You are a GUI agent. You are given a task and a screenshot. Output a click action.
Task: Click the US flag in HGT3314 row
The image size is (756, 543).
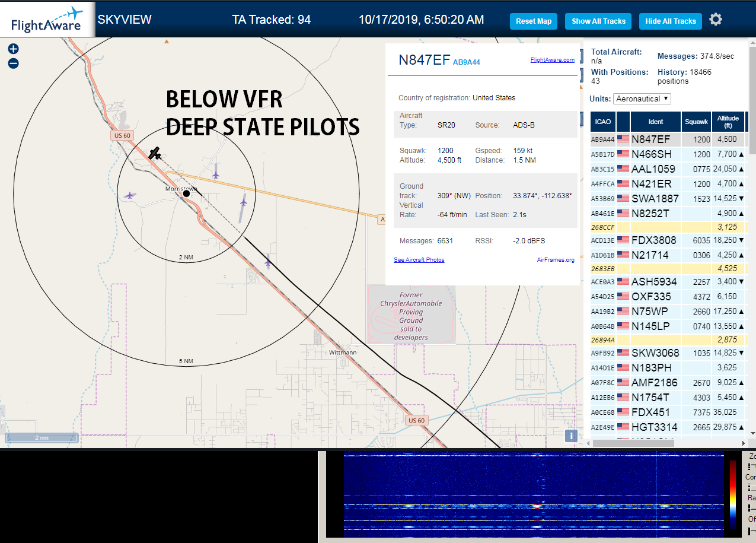(623, 427)
